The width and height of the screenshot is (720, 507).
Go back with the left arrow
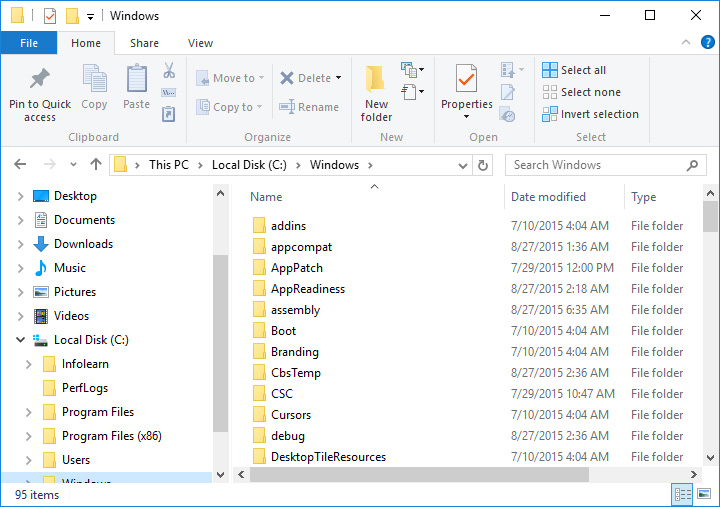pyautogui.click(x=20, y=164)
